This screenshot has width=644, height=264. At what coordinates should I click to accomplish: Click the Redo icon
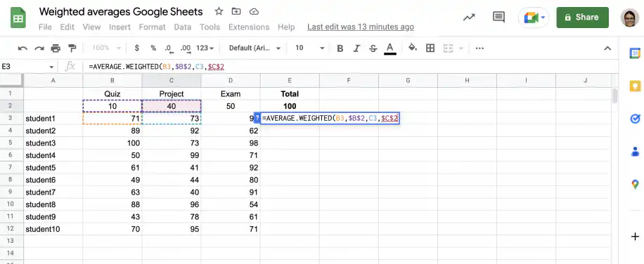[x=39, y=48]
